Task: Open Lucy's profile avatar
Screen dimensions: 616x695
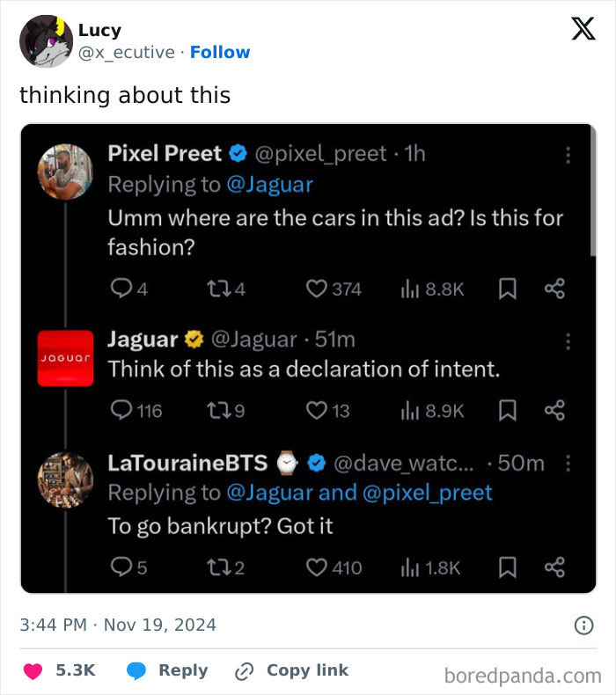Action: [x=46, y=40]
